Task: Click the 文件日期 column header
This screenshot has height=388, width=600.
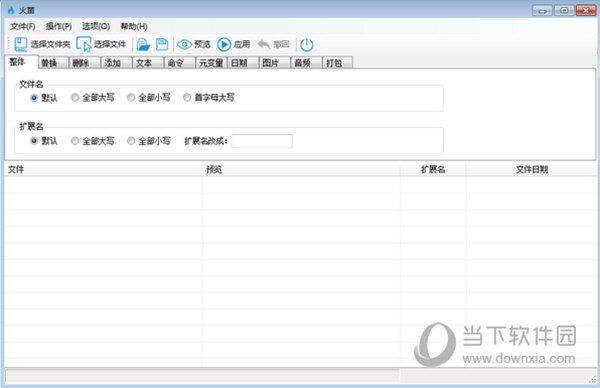Action: pos(532,170)
